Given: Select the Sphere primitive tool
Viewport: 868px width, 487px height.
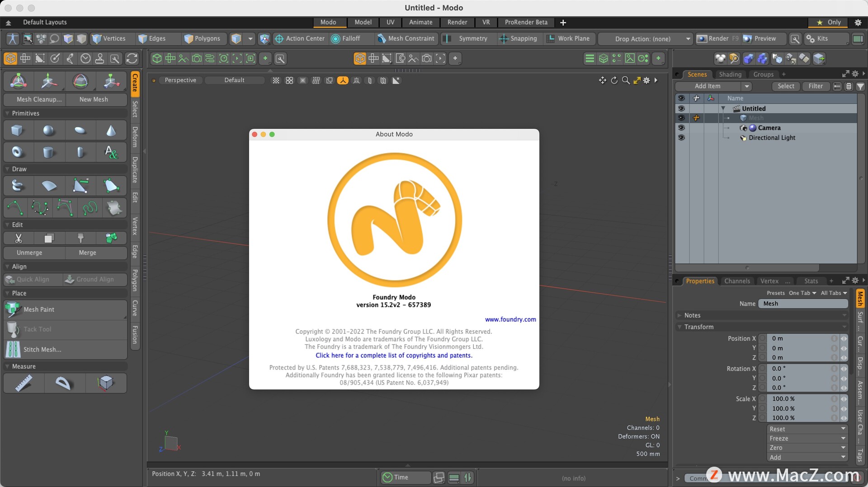Looking at the screenshot, I should pyautogui.click(x=49, y=131).
